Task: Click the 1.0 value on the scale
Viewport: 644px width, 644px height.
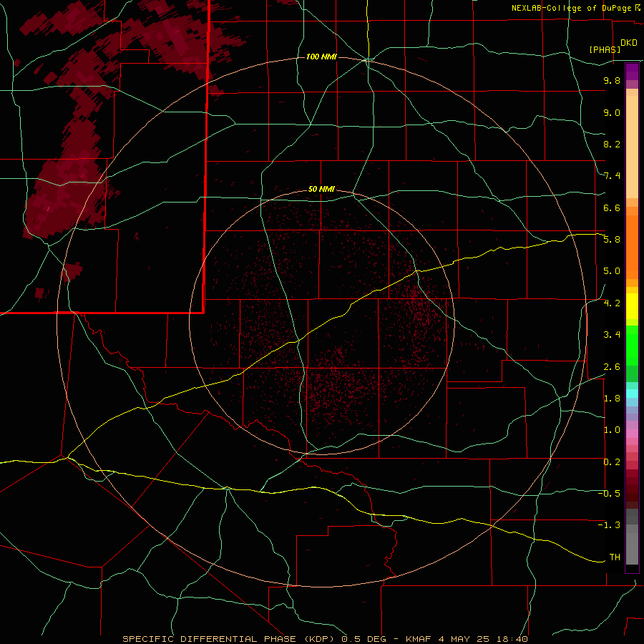Action: tap(612, 430)
